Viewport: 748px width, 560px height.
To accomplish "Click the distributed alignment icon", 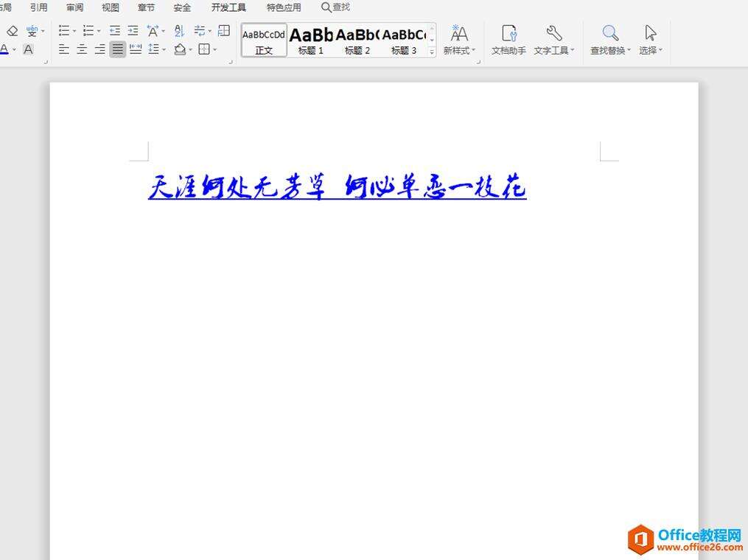I will point(136,49).
